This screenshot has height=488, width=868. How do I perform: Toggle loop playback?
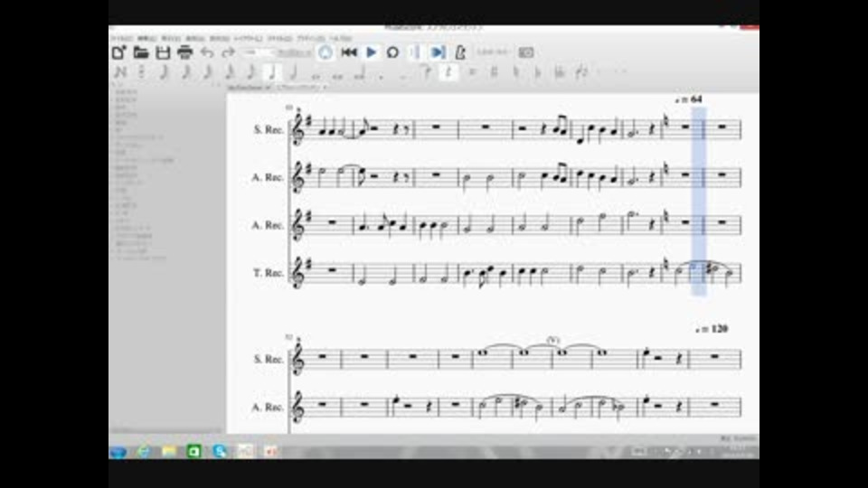(x=392, y=52)
